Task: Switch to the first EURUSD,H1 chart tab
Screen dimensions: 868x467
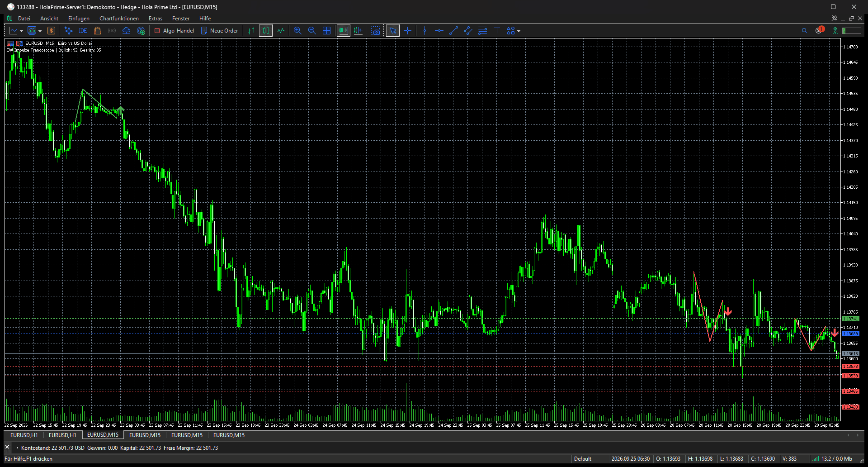Action: (x=24, y=435)
